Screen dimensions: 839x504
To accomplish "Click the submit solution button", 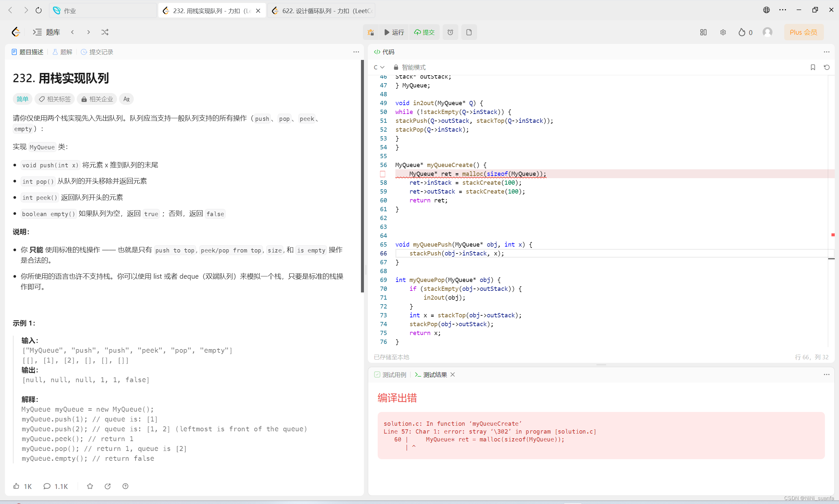I will pos(425,32).
